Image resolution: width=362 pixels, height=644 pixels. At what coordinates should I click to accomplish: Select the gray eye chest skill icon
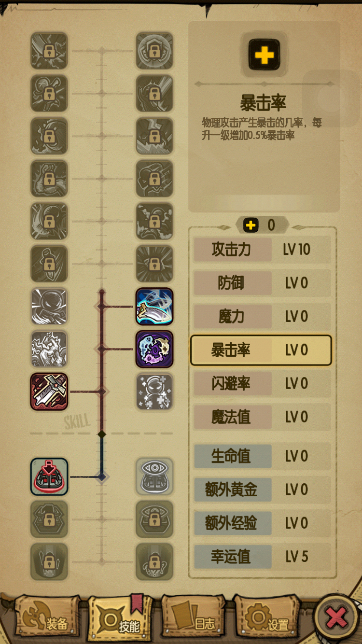[x=154, y=477]
